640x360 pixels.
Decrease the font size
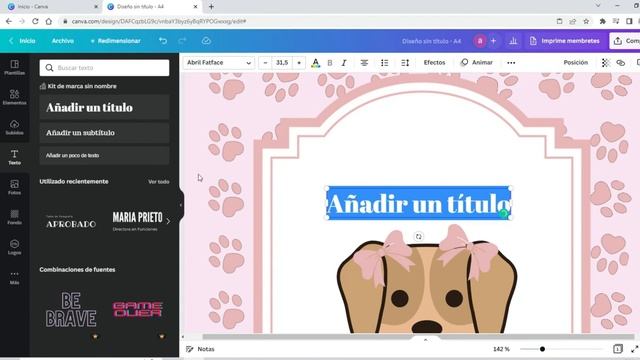(265, 63)
